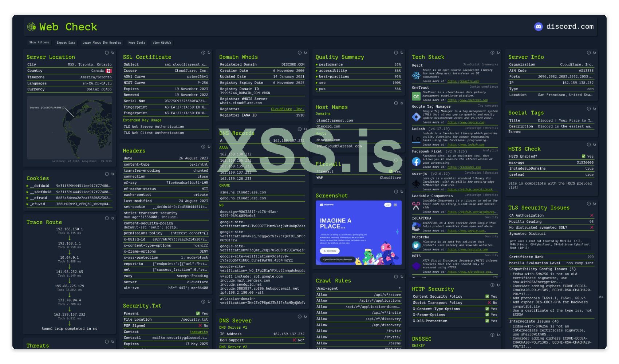The width and height of the screenshot is (619, 364).
Task: Click the X-Content-Type-Options checkmark
Action: (x=487, y=309)
